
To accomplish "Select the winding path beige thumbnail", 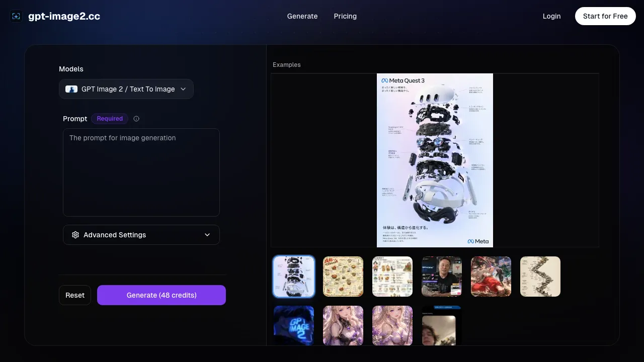I will point(540,277).
